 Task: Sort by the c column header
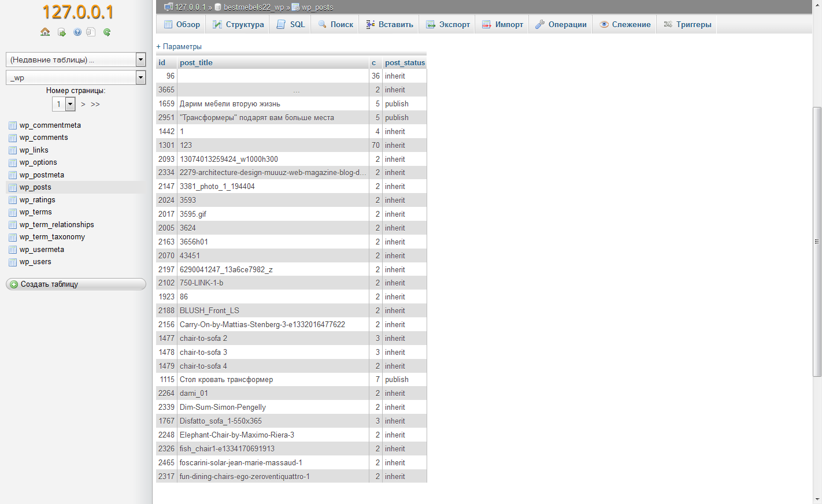(373, 63)
